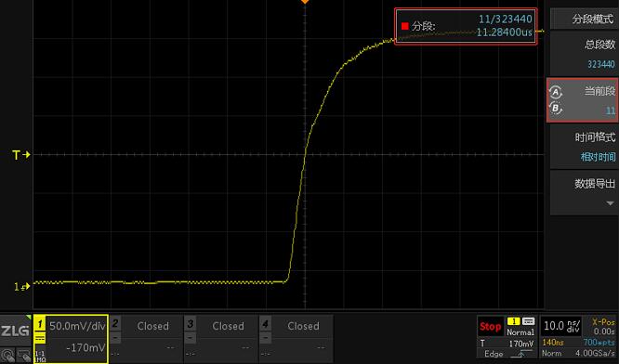Click the ZLG logo button
Viewport: 619px width, 364px height.
click(15, 331)
